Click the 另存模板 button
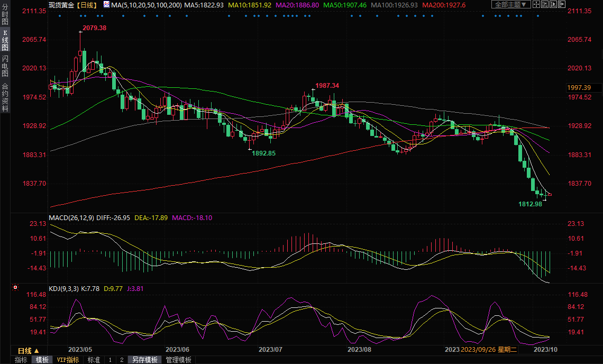603x364 pixels. point(145,360)
